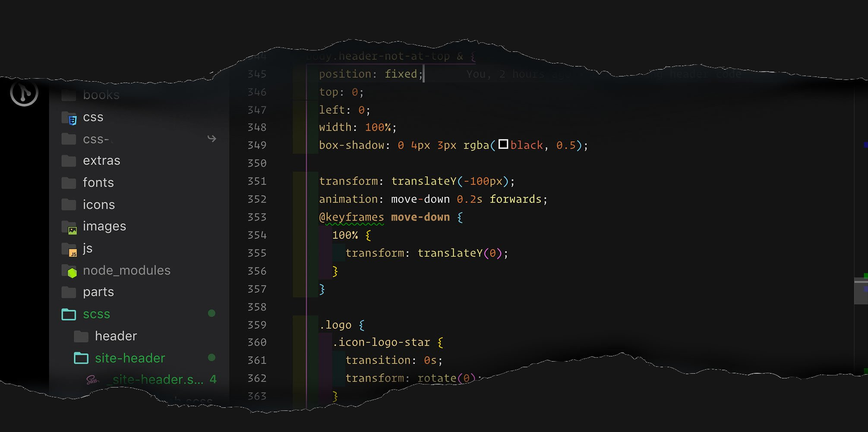The image size is (868, 432).
Task: Open the black color swatch in box-shadow
Action: click(503, 144)
